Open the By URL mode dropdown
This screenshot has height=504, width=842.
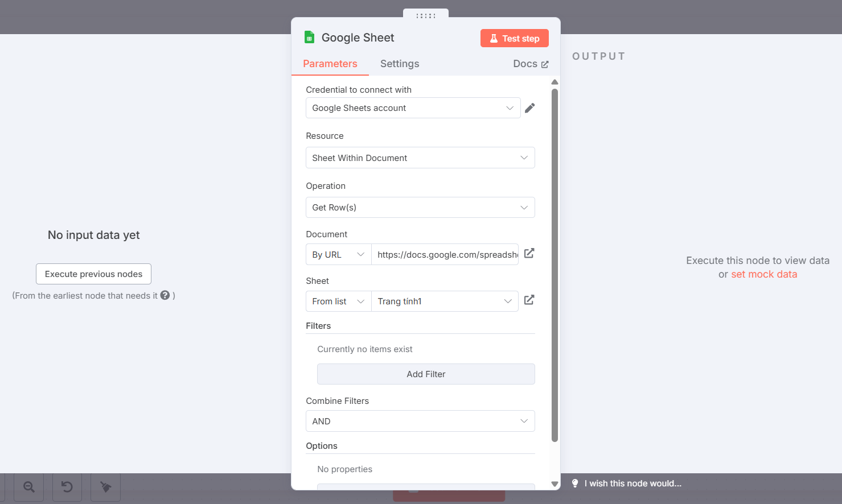[x=339, y=255]
